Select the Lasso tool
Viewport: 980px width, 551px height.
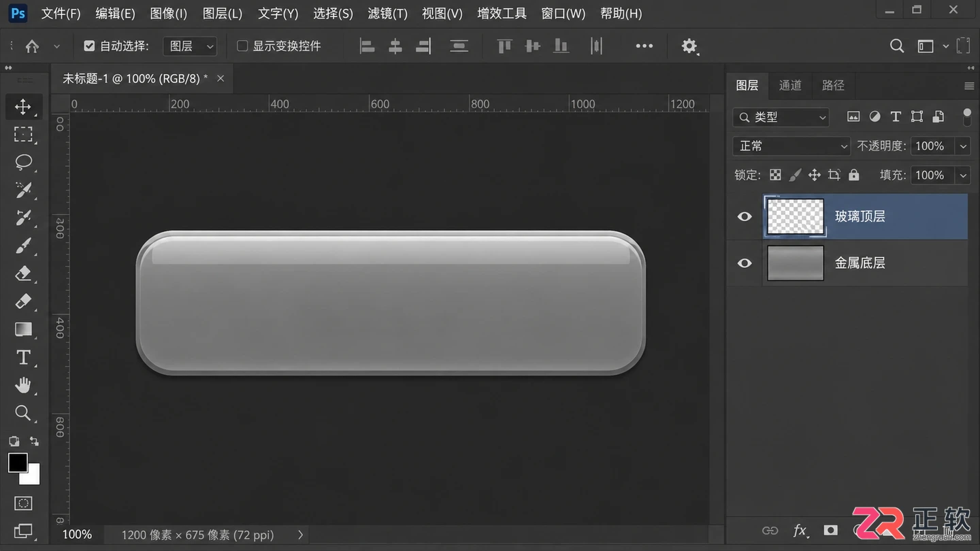point(23,162)
